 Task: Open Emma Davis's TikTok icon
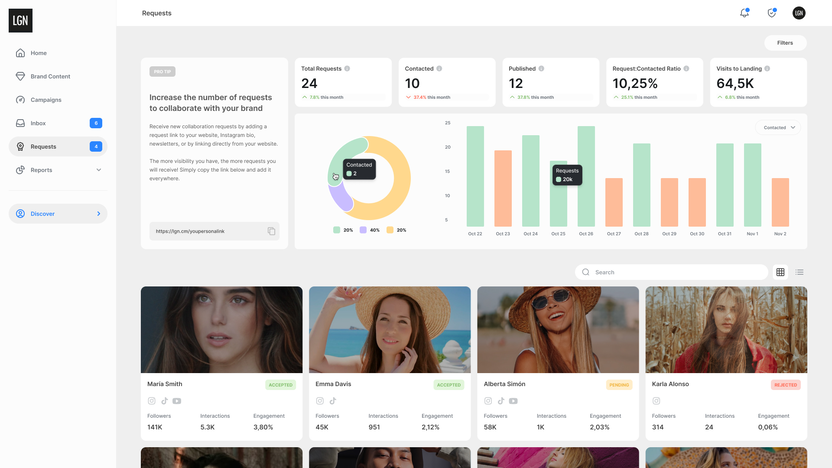[x=332, y=401]
